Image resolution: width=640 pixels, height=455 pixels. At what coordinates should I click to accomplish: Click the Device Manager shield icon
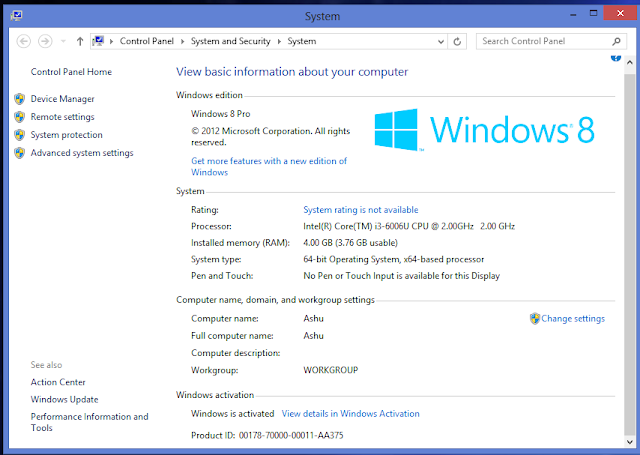point(19,99)
